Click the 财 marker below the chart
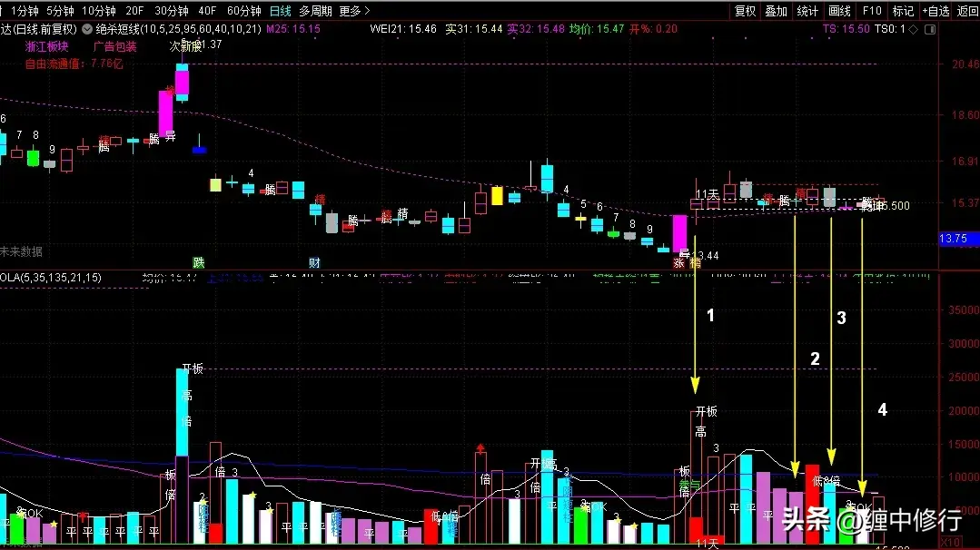Image resolution: width=980 pixels, height=550 pixels. click(x=314, y=262)
